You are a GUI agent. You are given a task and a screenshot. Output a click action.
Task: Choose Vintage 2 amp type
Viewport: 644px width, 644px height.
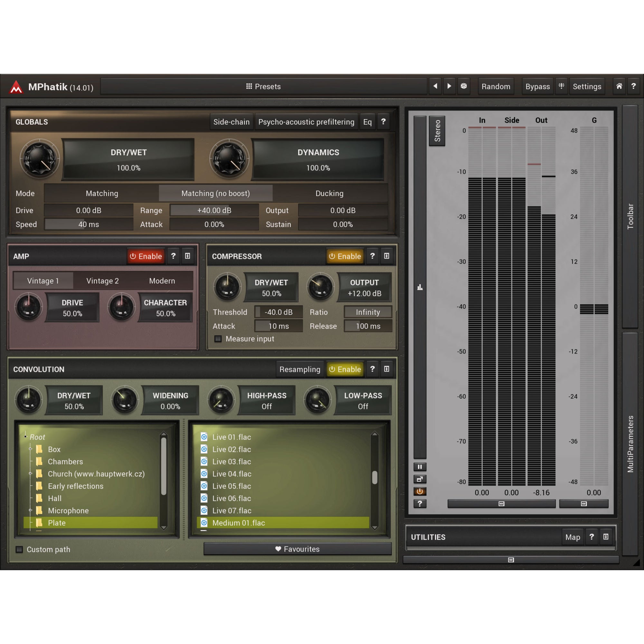click(102, 281)
